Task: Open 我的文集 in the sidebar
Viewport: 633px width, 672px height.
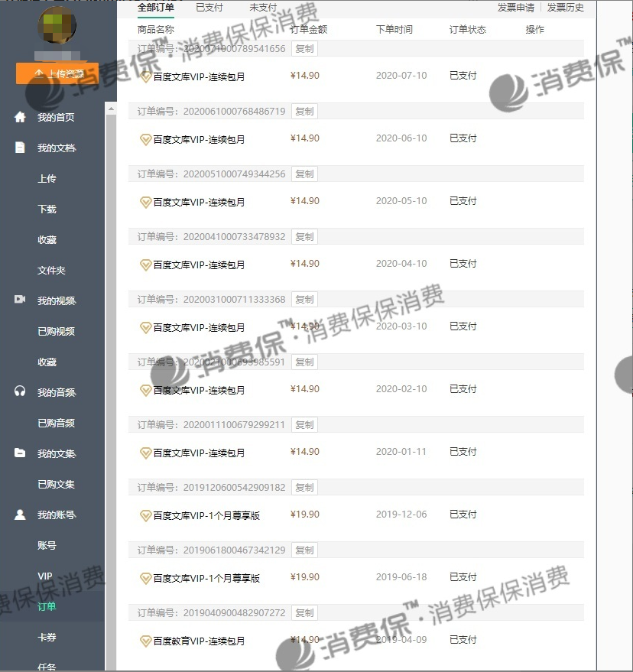Action: (x=56, y=453)
